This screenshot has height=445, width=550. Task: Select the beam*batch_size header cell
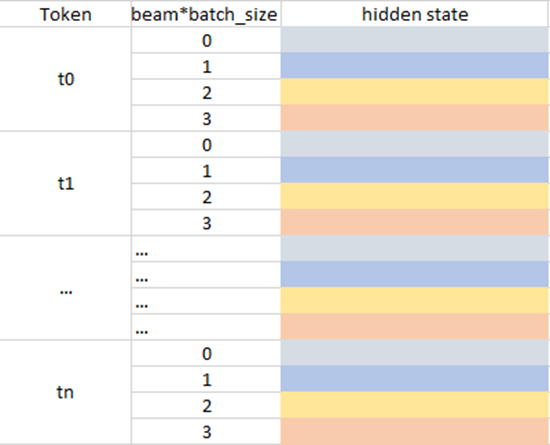(x=206, y=14)
